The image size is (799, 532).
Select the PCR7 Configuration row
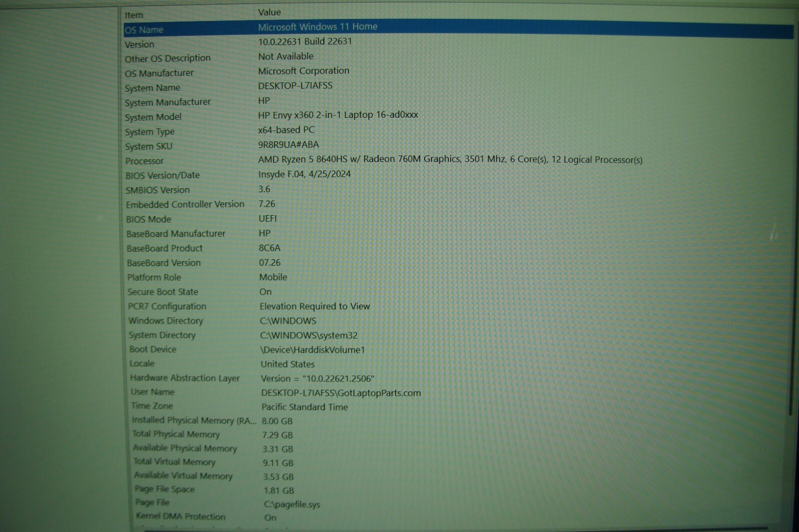point(458,306)
